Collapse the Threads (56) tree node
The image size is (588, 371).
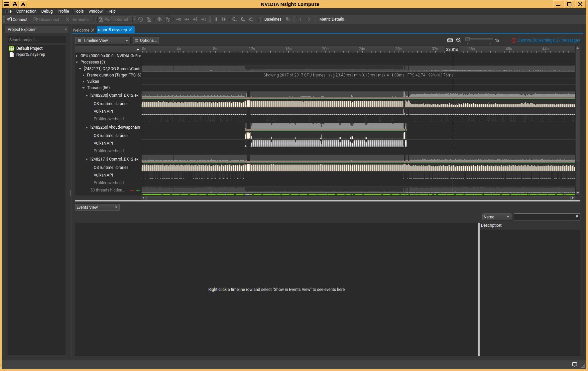point(83,88)
